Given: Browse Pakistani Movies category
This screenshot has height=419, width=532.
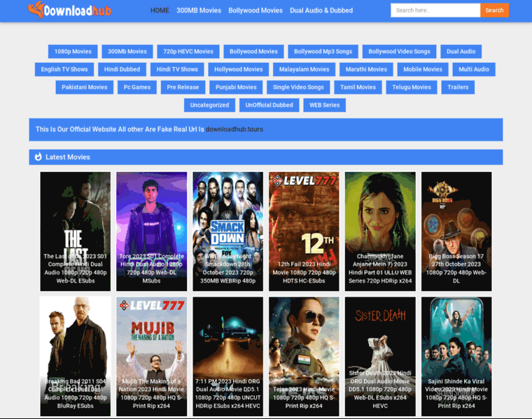Looking at the screenshot, I should click(85, 87).
